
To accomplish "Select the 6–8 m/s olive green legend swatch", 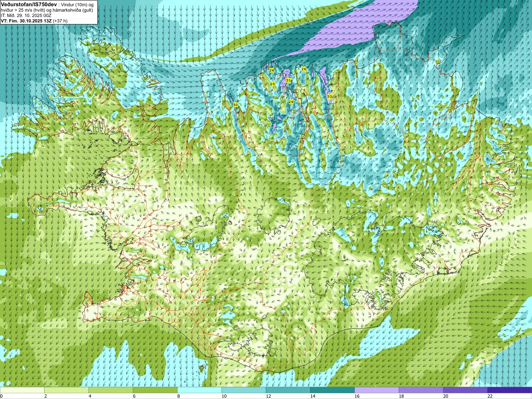I will click(x=155, y=390).
